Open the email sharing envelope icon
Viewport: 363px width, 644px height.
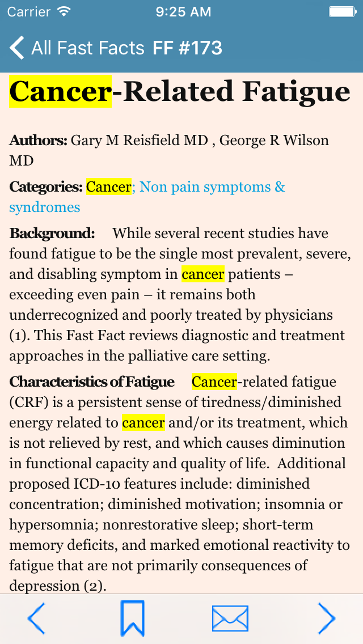[x=230, y=618]
